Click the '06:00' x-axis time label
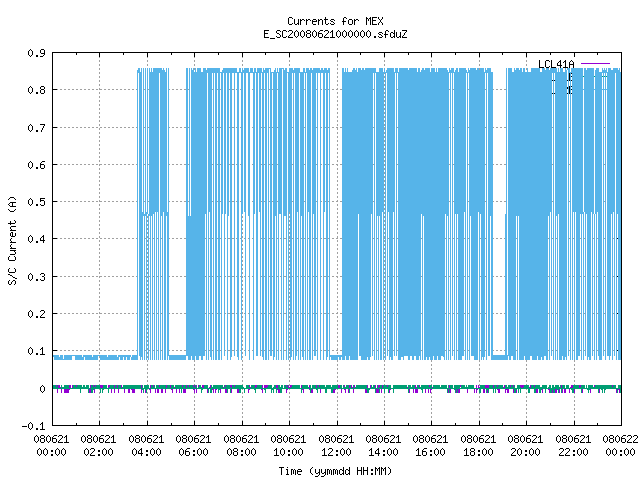Viewport: 640px width, 480px height. (193, 452)
